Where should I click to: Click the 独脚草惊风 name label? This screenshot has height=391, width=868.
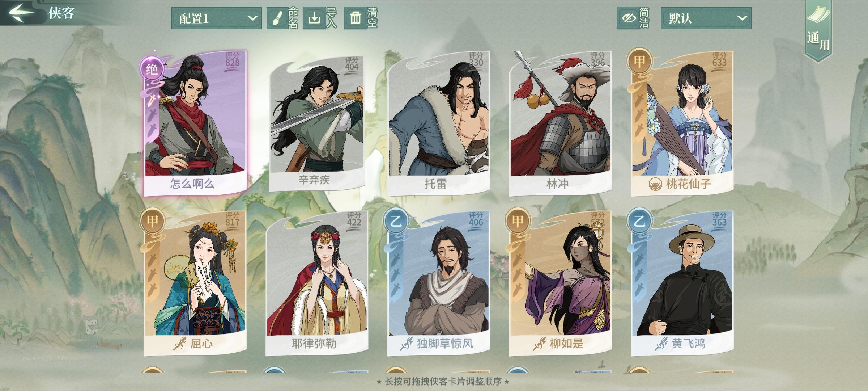pyautogui.click(x=445, y=344)
